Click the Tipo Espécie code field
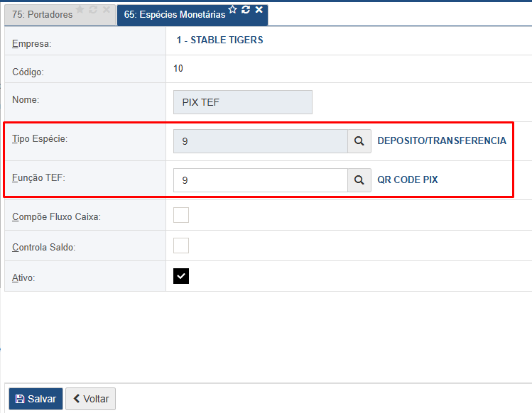The width and height of the screenshot is (532, 413). pos(261,141)
